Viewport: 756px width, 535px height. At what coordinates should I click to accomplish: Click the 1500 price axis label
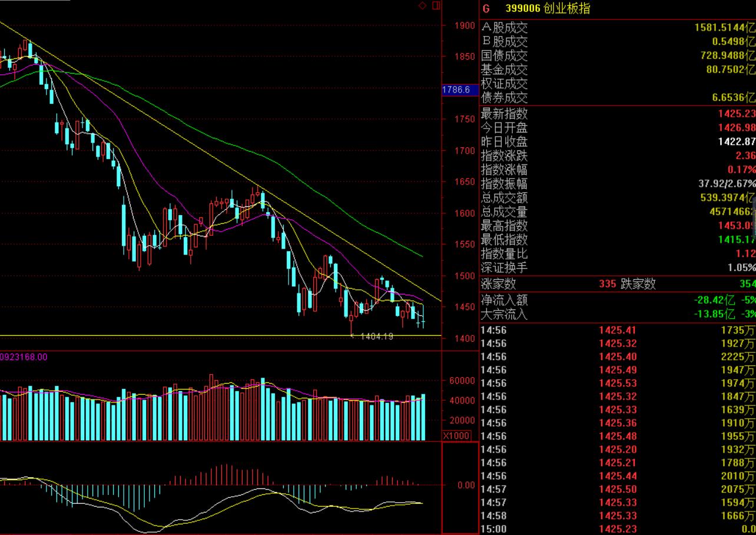point(465,276)
